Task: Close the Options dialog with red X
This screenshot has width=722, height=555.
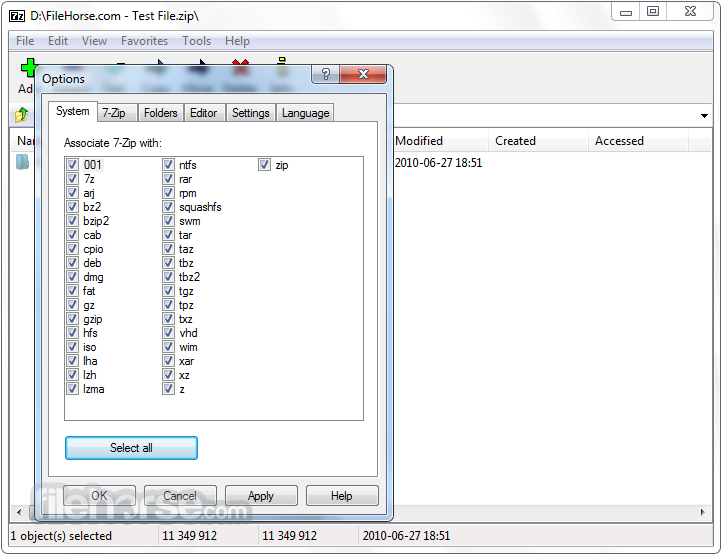Action: click(x=363, y=74)
